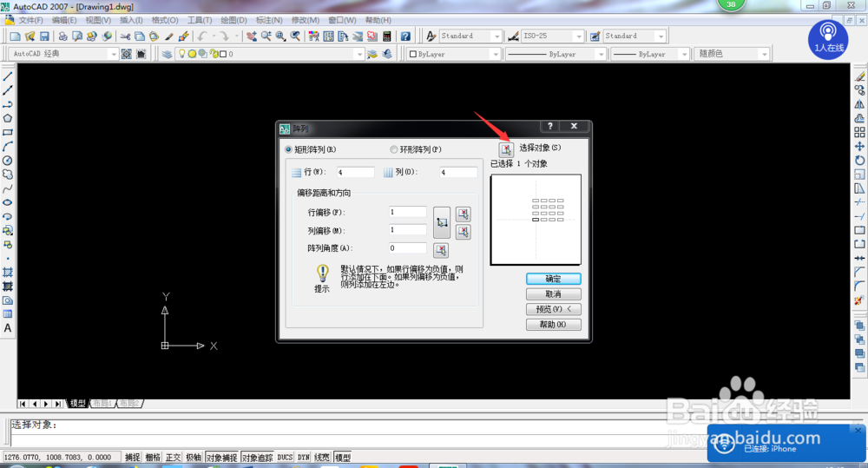Open the 格式(O) menu
The width and height of the screenshot is (868, 468).
165,20
